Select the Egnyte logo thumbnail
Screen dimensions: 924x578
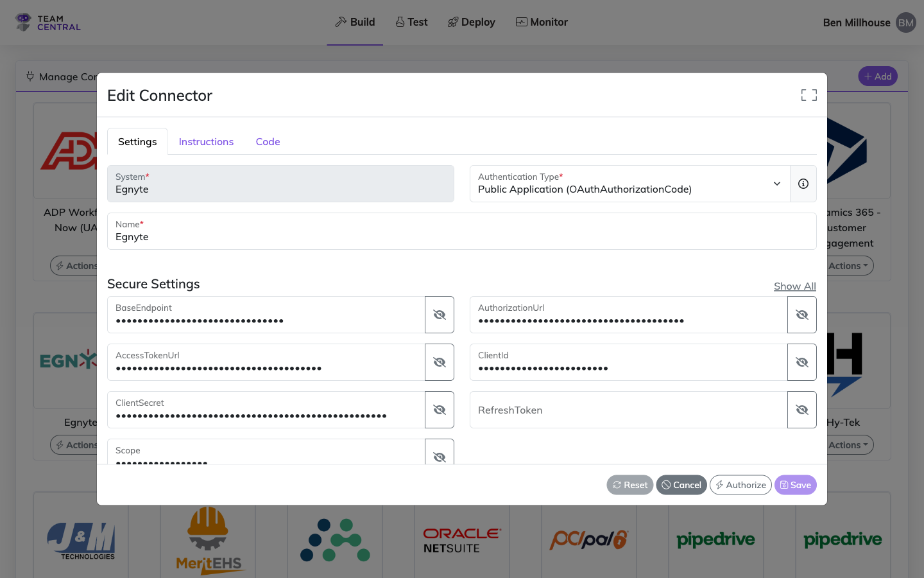tap(68, 360)
